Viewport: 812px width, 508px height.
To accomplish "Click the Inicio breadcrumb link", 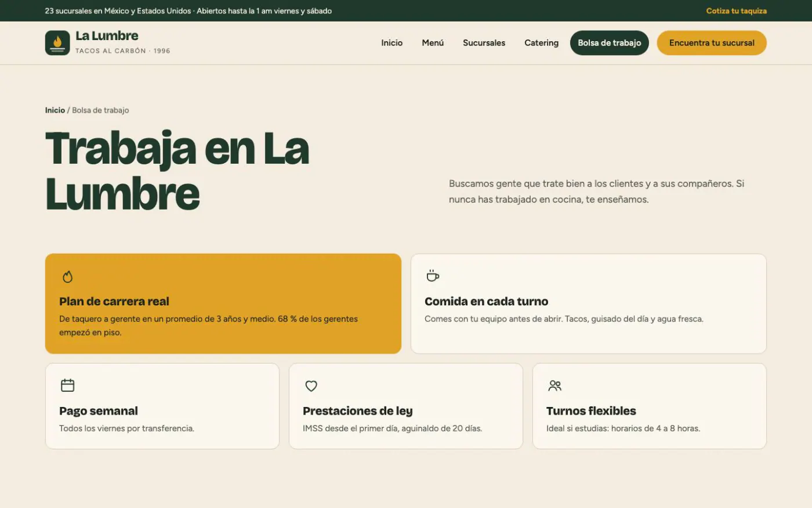I will pyautogui.click(x=55, y=110).
